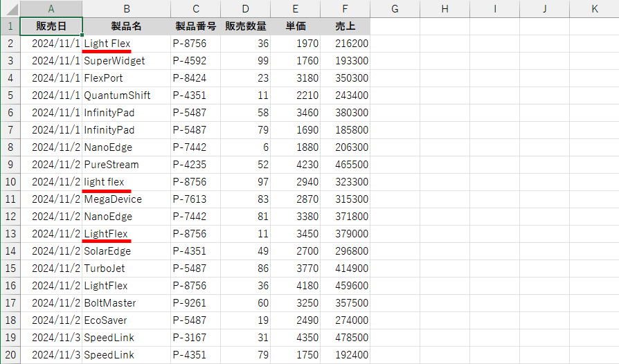Select NanoEdge cell in row 12
This screenshot has height=364, width=619.
[126, 217]
